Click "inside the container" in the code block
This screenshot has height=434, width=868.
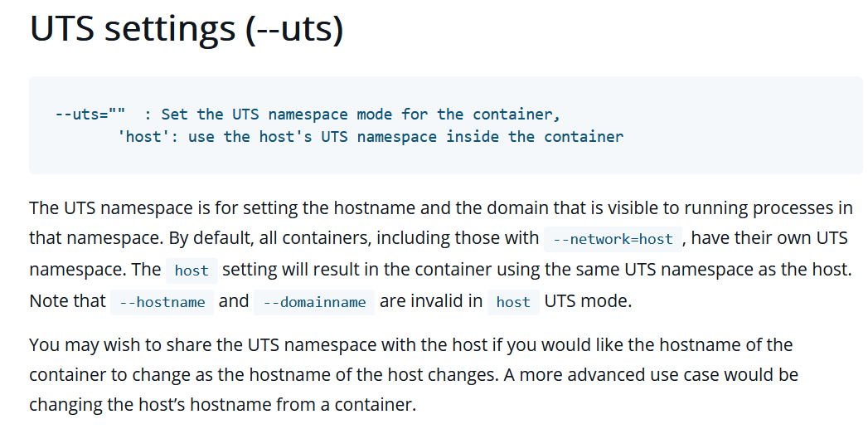coord(534,136)
